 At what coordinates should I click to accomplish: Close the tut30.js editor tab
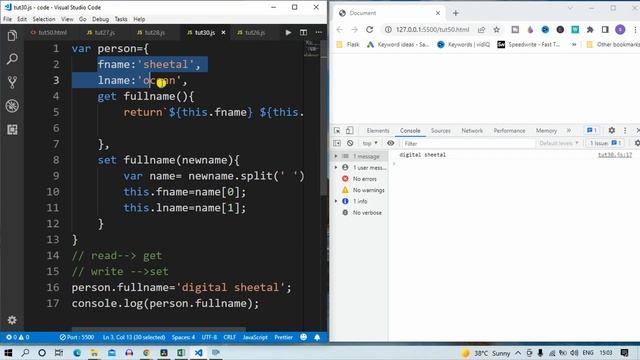click(223, 32)
